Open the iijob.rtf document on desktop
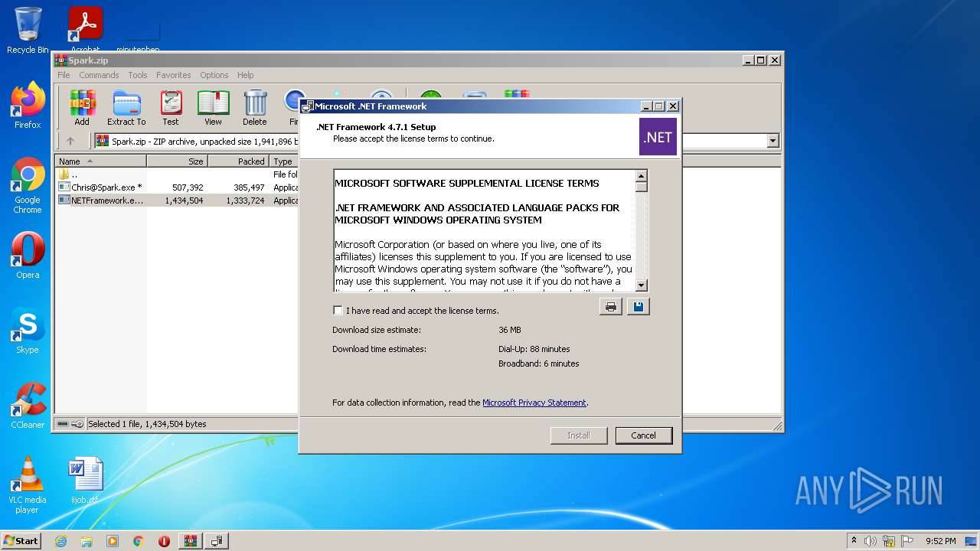The image size is (980, 551). coord(85,481)
